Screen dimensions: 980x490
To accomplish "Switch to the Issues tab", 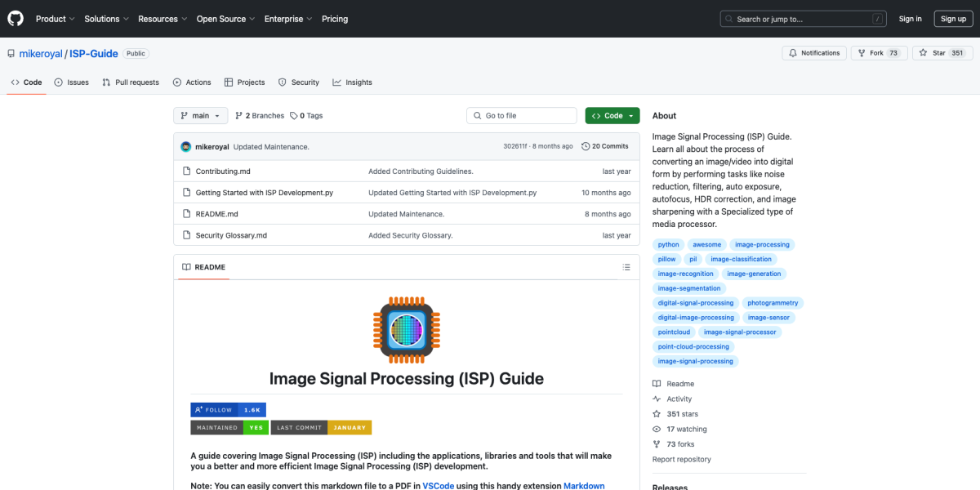I will click(x=72, y=82).
